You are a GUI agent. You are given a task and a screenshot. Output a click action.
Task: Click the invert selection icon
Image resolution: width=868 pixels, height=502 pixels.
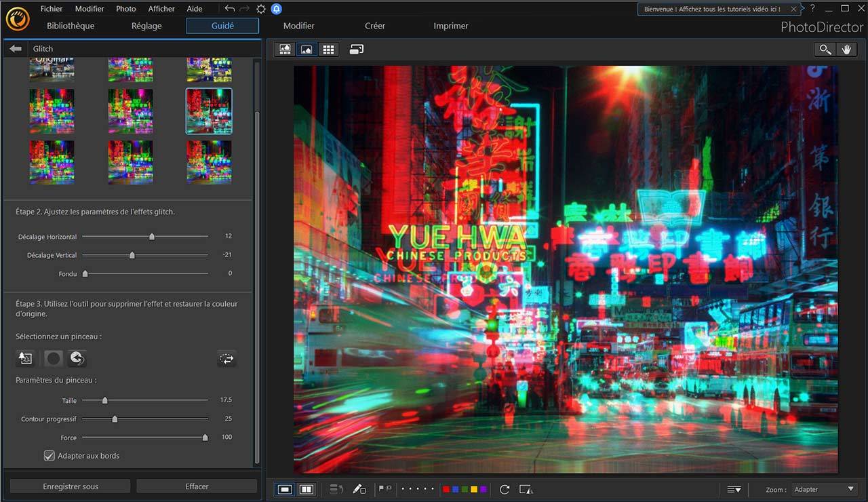227,359
